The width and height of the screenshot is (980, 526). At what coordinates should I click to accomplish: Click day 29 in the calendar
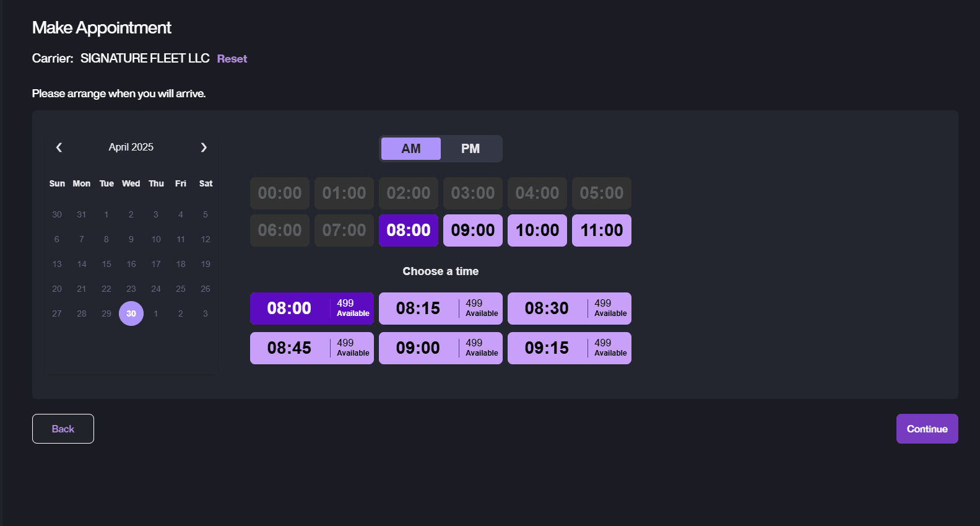click(x=106, y=313)
